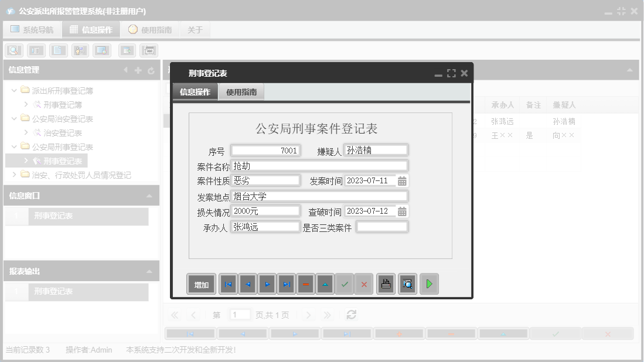Click the page number input field

[240, 315]
